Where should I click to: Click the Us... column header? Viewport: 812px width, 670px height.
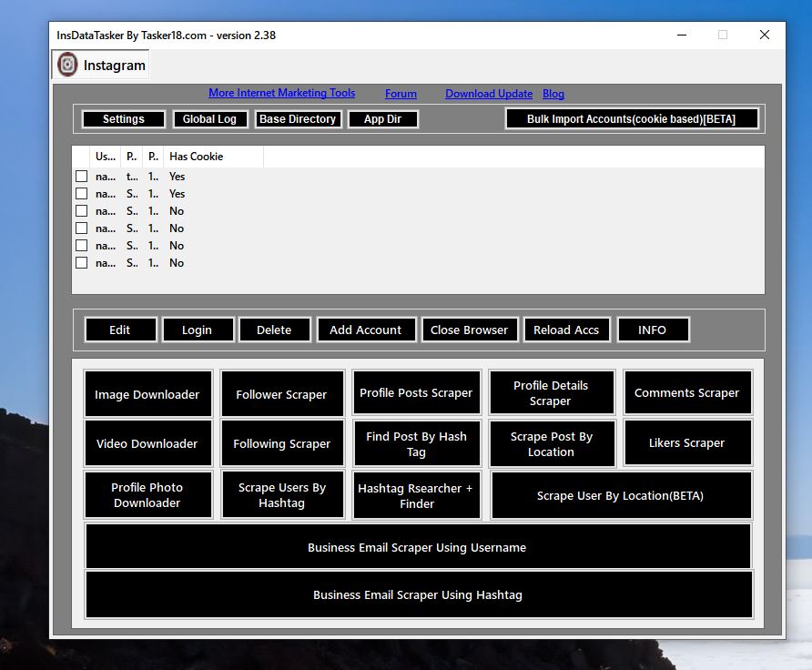(x=106, y=157)
